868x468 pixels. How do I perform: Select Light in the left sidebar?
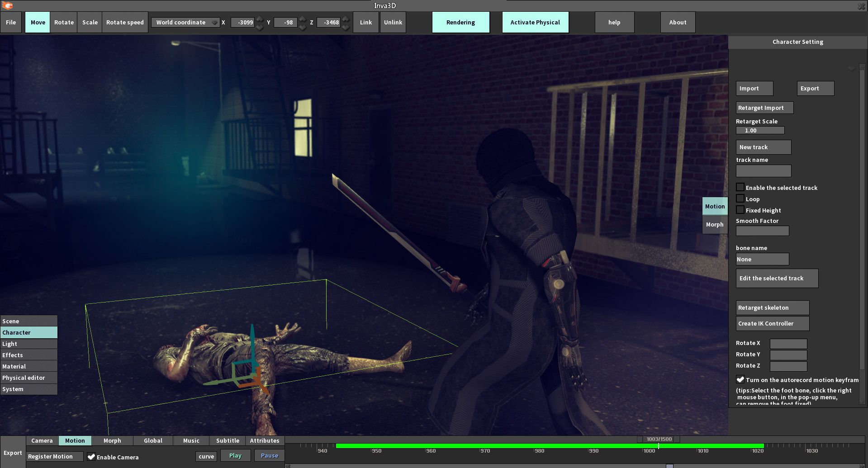point(28,344)
